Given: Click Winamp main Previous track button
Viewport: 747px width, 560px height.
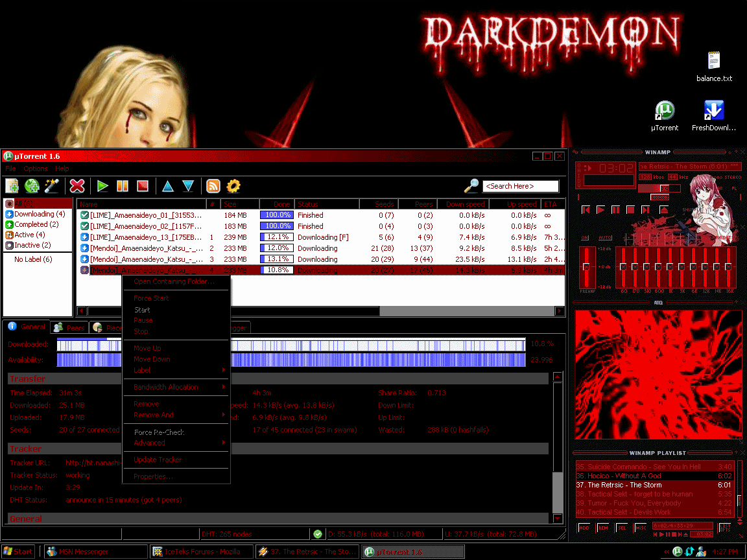Looking at the screenshot, I should coord(586,209).
